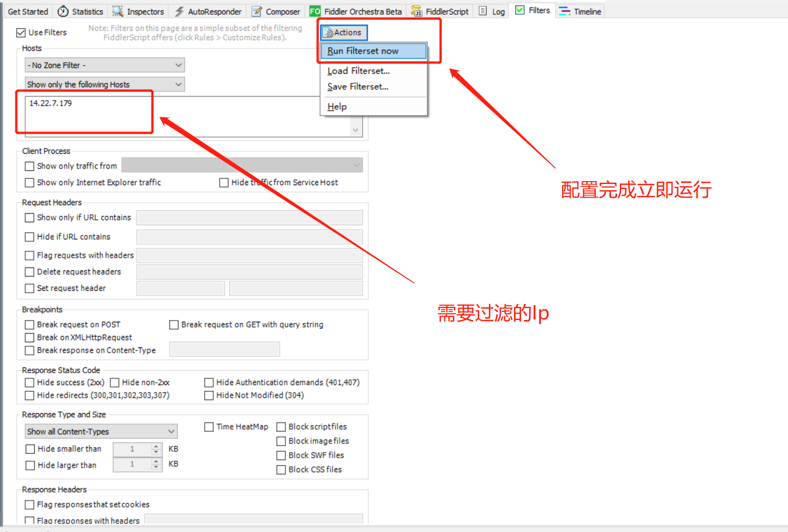Enable Hide smaller than checkbox
Image resolution: width=788 pixels, height=532 pixels.
coord(30,449)
